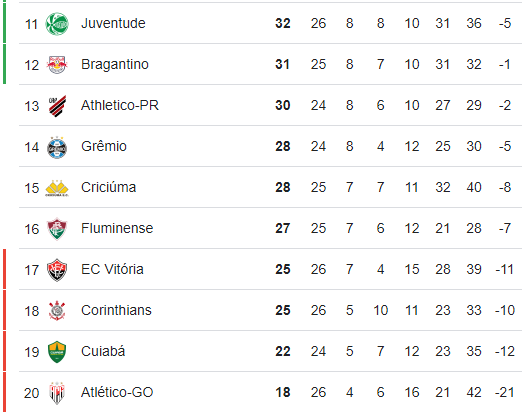Click the Criciúma team name
Image resolution: width=522 pixels, height=415 pixels.
pos(109,187)
